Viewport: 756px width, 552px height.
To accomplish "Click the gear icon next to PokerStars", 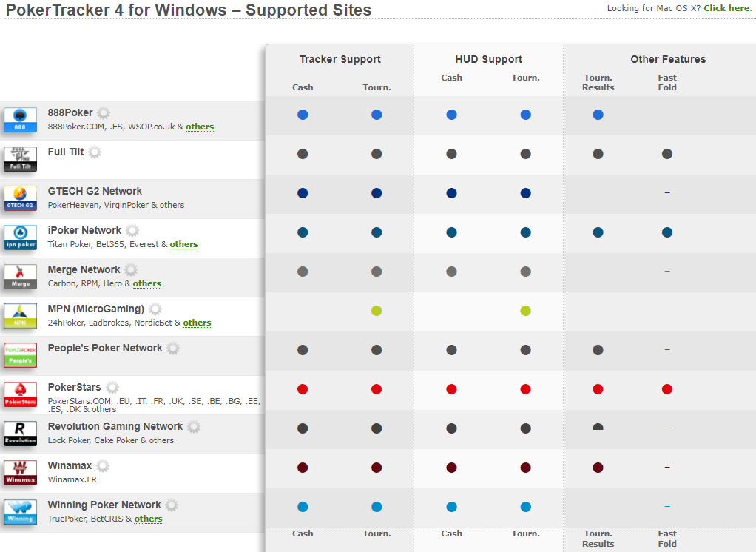I will click(112, 387).
